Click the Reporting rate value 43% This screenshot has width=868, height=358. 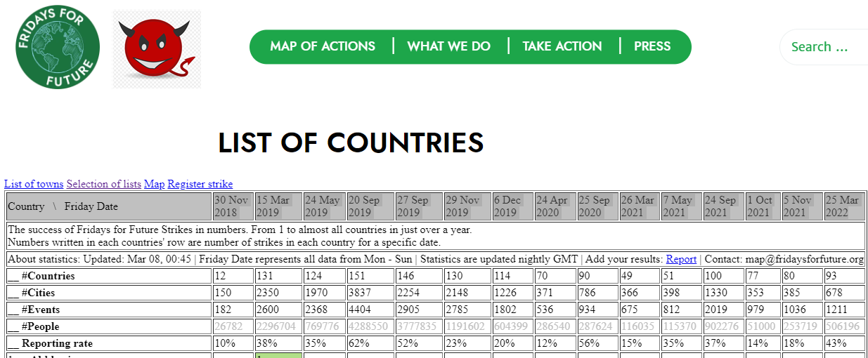pos(845,343)
